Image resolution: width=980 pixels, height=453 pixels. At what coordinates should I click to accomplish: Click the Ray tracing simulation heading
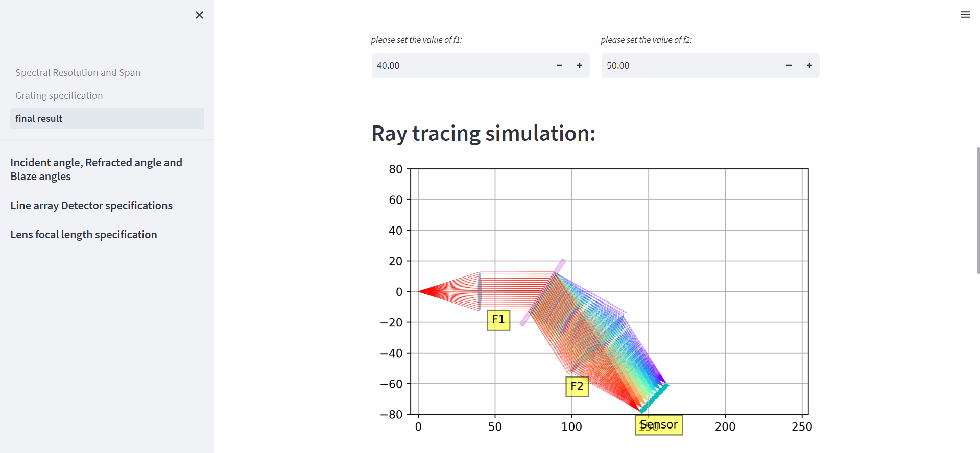click(483, 134)
